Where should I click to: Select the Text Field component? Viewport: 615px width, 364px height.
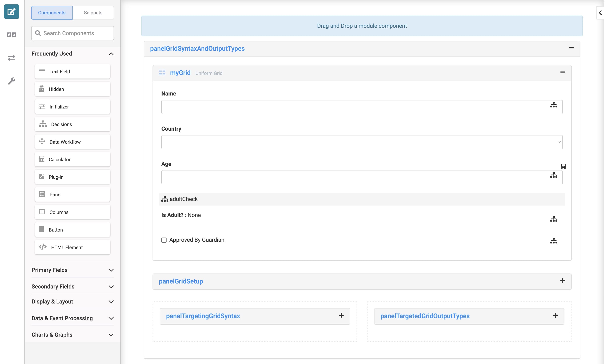[73, 71]
